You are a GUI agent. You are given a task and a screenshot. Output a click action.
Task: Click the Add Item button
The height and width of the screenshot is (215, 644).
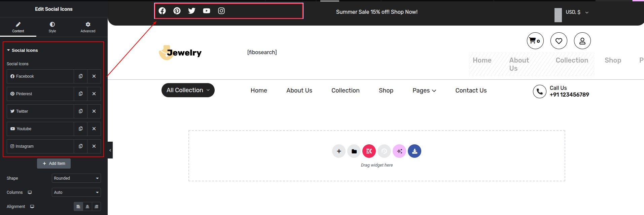click(x=54, y=164)
